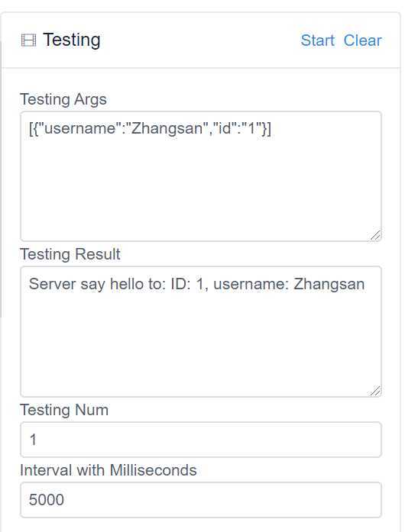Screen dimensions: 418x532
Task: Focus the Testing Num input field
Action: point(201,440)
